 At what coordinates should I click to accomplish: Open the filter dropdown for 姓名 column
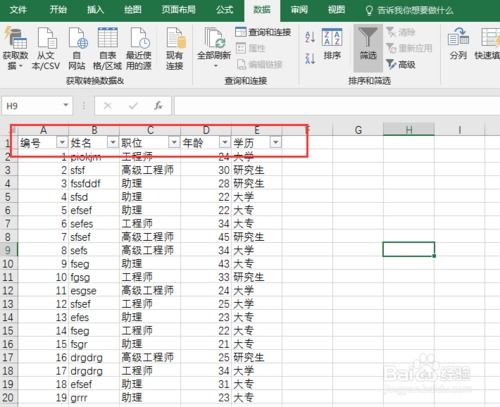click(113, 142)
